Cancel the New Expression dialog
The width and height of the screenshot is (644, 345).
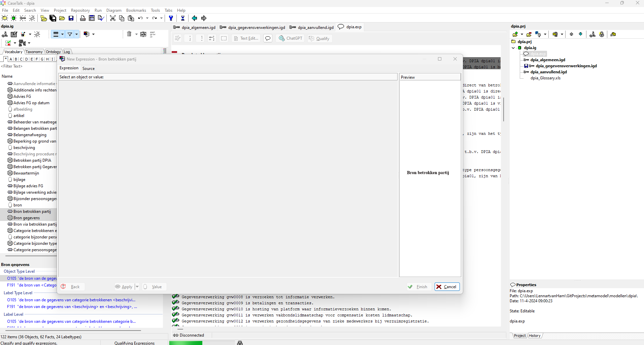(447, 287)
